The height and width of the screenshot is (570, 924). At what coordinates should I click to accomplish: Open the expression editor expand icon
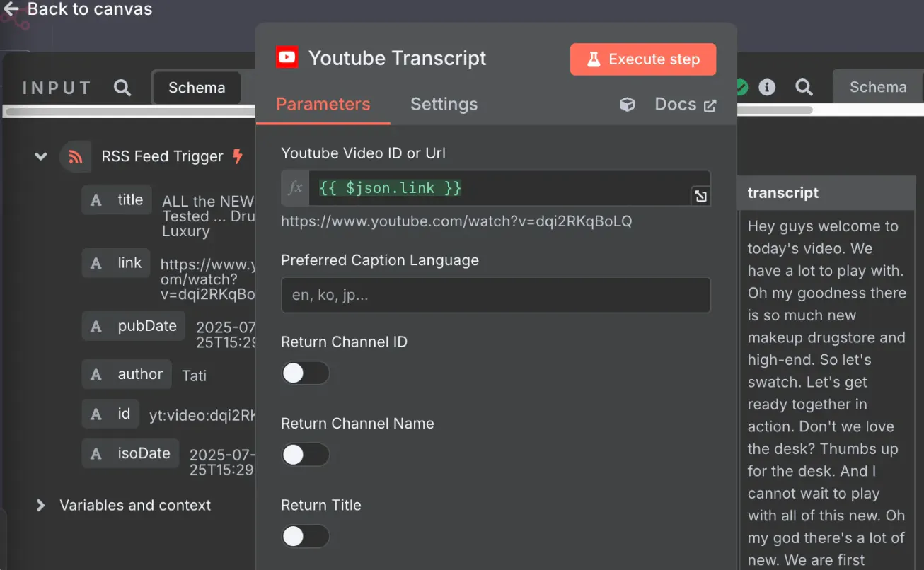coord(700,196)
